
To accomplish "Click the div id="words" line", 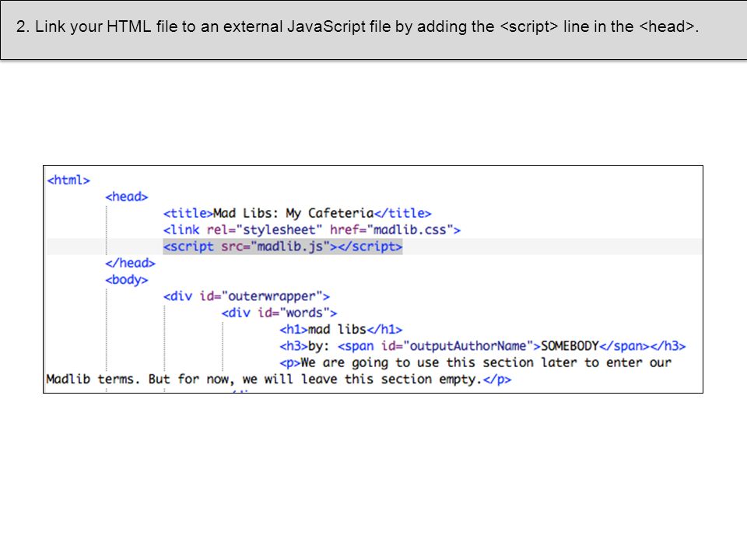I will (x=279, y=313).
